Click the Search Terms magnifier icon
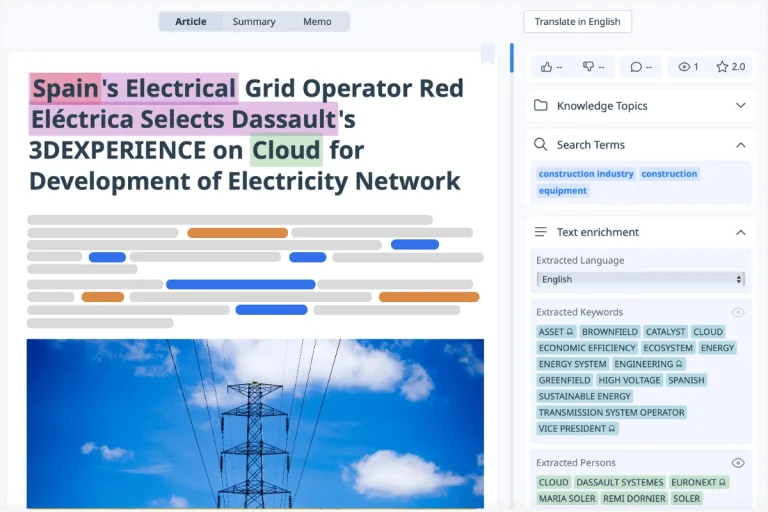Image resolution: width=768 pixels, height=512 pixels. tap(541, 145)
